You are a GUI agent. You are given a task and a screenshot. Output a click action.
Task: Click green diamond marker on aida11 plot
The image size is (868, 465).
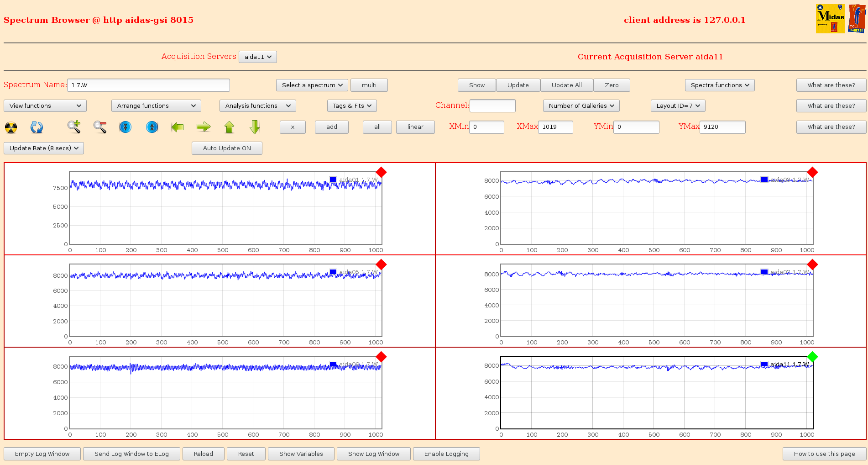[x=812, y=357]
